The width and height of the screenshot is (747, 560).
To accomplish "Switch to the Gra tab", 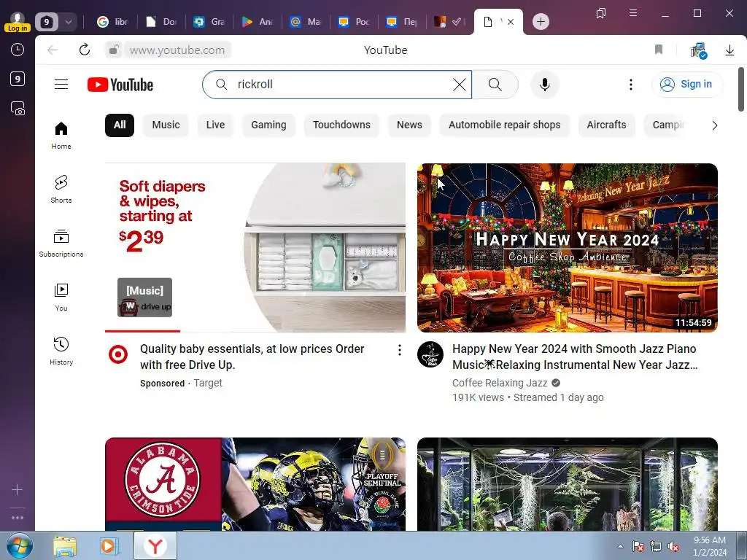I will 209,21.
